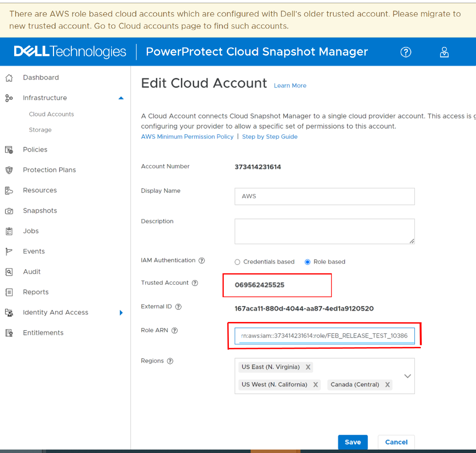Open the Jobs clipboard icon
Viewport: 476px width, 453px height.
[x=9, y=231]
